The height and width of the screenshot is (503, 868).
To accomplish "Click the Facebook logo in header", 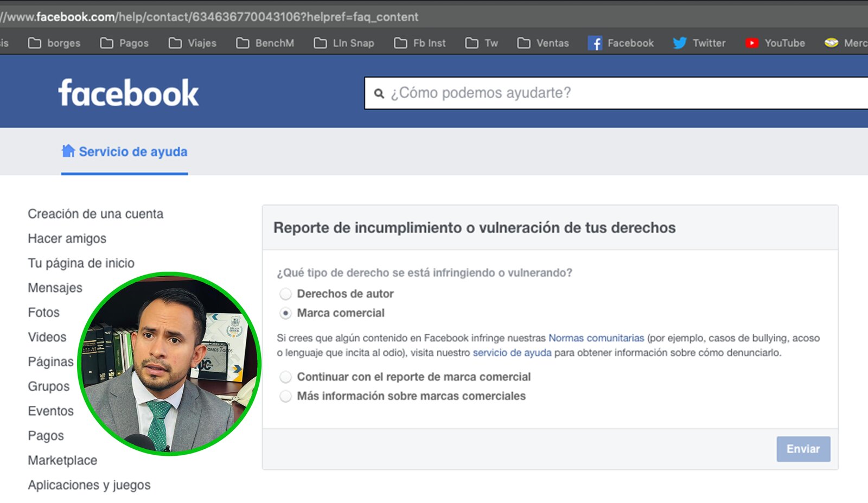I will click(x=128, y=93).
